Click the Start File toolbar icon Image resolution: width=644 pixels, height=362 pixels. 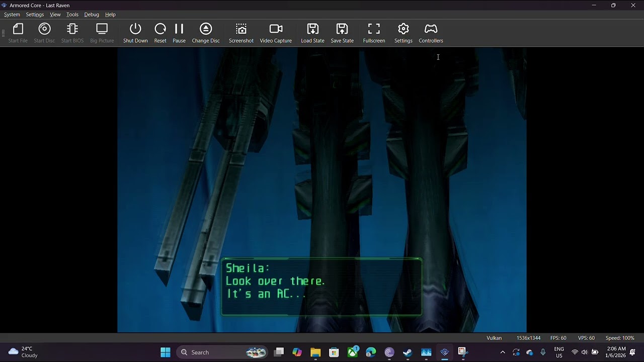[x=18, y=33]
